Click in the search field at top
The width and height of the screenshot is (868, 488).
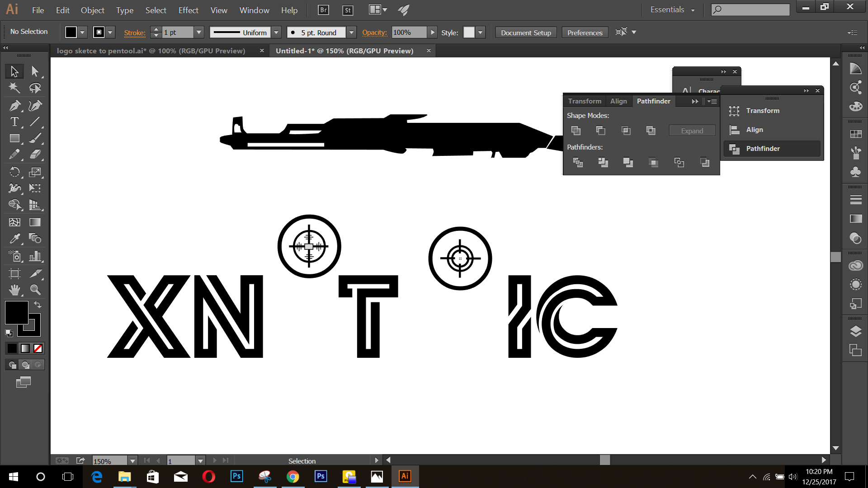pyautogui.click(x=750, y=9)
